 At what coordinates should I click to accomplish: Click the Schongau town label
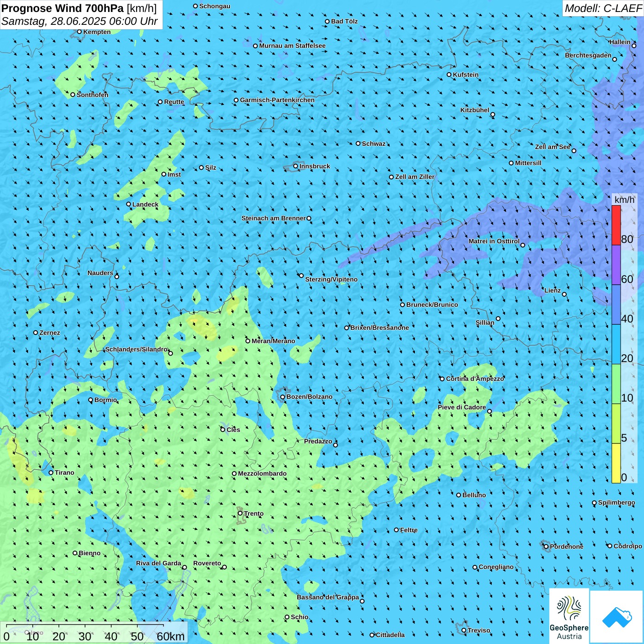point(214,6)
